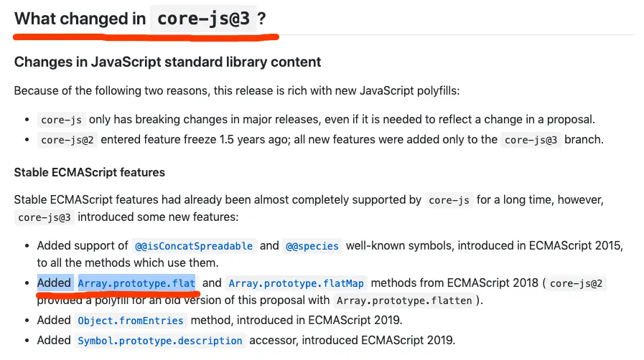Click the core-js@2 code tag after 'ECMAScript 2018 ('
This screenshot has width=644, height=360.
point(577,283)
